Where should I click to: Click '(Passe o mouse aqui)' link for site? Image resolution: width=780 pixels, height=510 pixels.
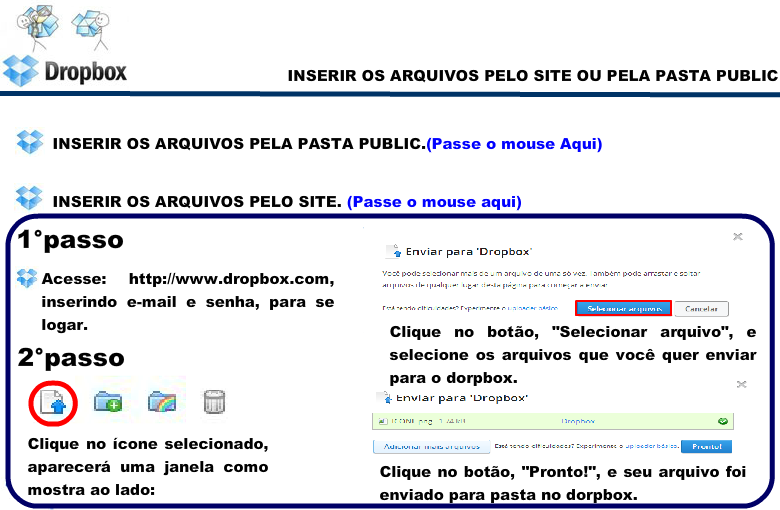point(434,202)
